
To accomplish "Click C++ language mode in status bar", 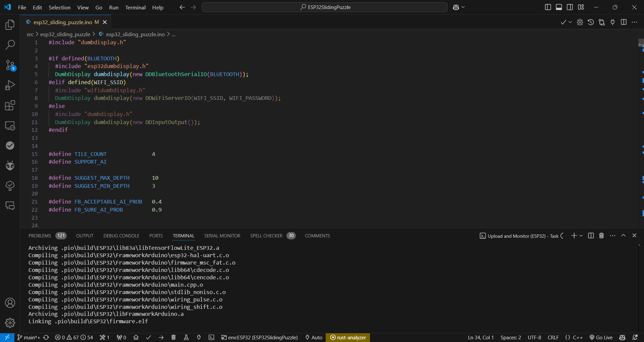I will click(x=578, y=337).
